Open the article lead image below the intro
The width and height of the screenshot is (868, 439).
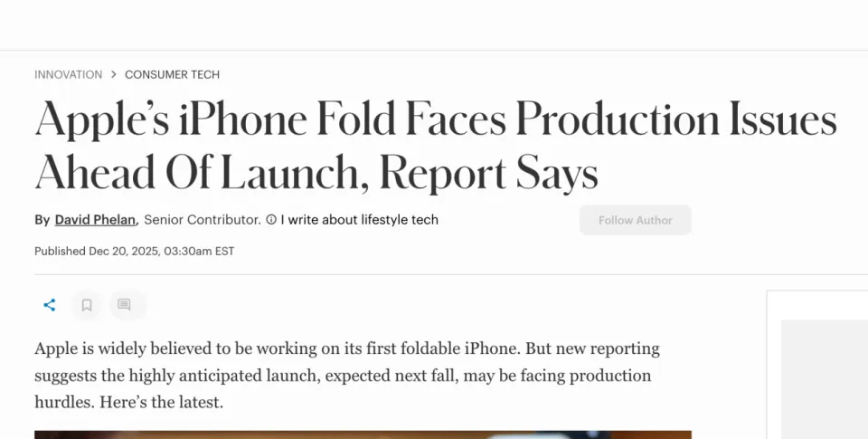click(362, 434)
